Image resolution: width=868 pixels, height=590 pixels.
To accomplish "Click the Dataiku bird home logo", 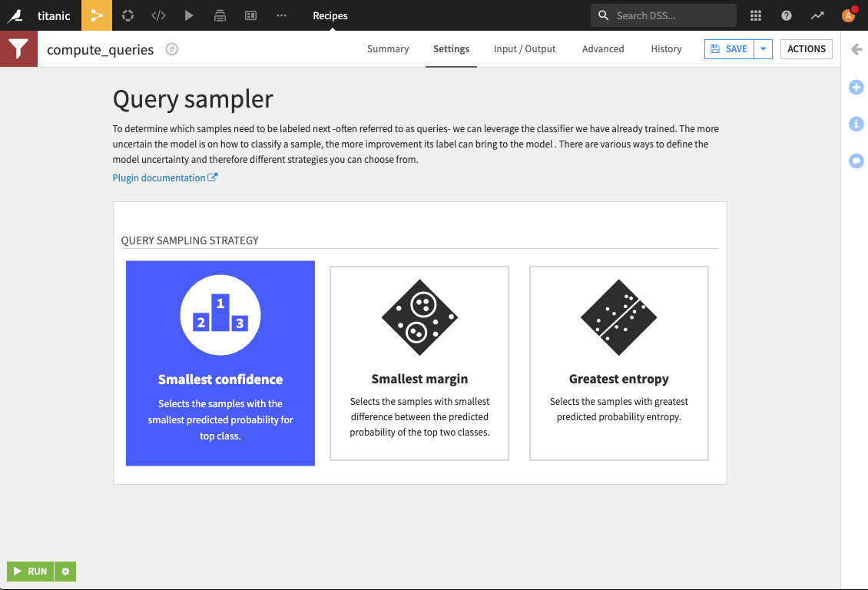I will 15,15.
